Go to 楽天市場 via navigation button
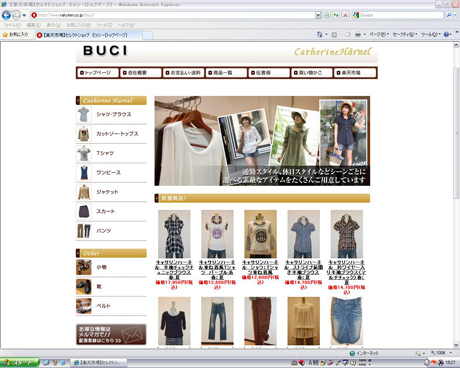The height and width of the screenshot is (368, 460). point(355,73)
